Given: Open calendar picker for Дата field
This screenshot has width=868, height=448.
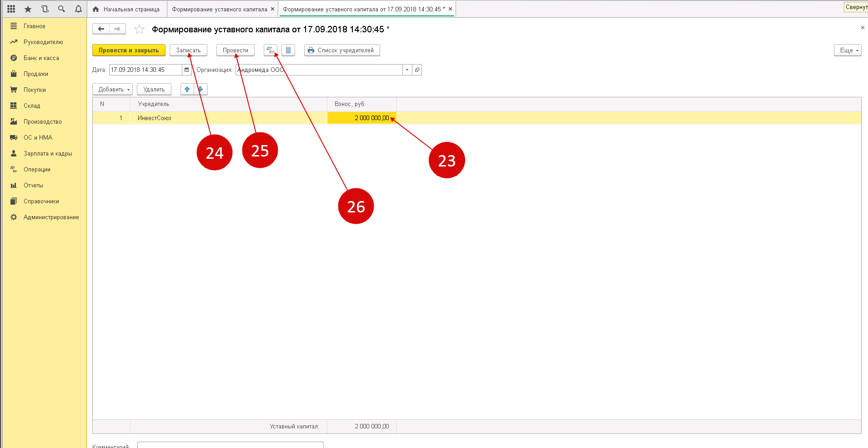Looking at the screenshot, I should (x=186, y=70).
